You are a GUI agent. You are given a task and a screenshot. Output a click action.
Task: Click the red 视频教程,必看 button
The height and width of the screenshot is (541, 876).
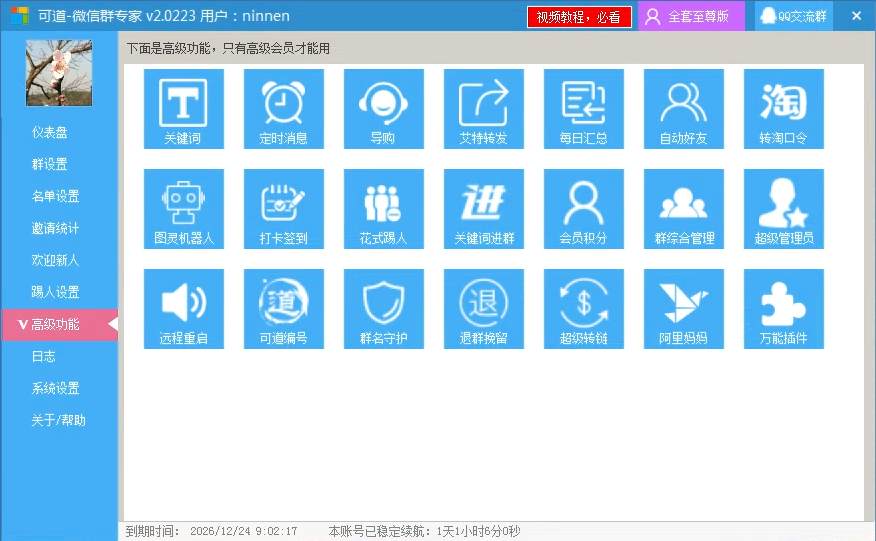pyautogui.click(x=579, y=17)
